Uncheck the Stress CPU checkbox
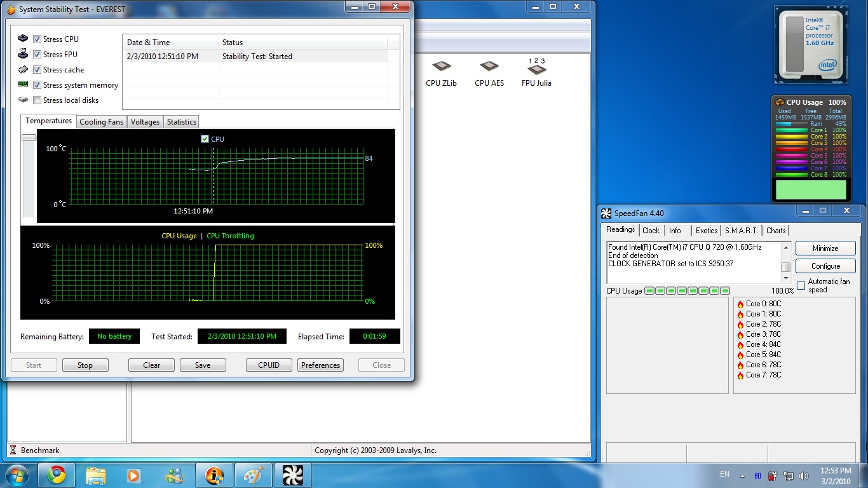 pos(37,39)
